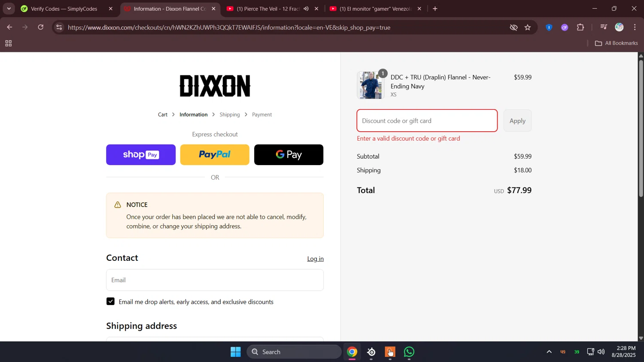This screenshot has width=644, height=362.
Task: Click the DIXXON logo
Action: (x=215, y=86)
